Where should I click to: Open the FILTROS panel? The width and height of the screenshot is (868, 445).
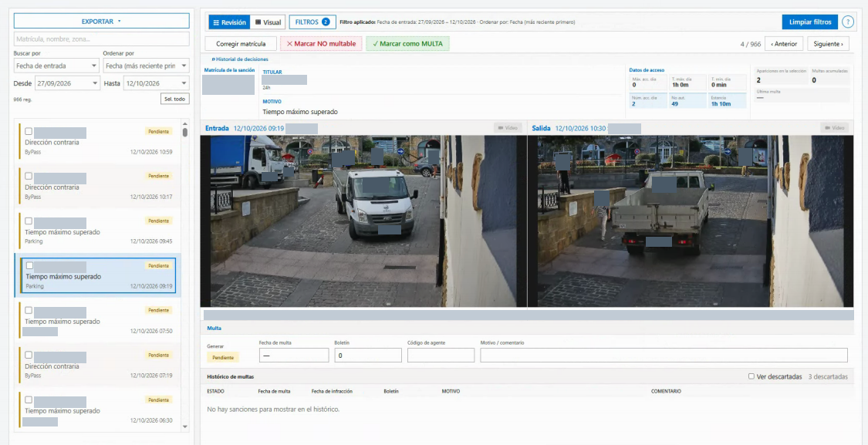(x=312, y=22)
